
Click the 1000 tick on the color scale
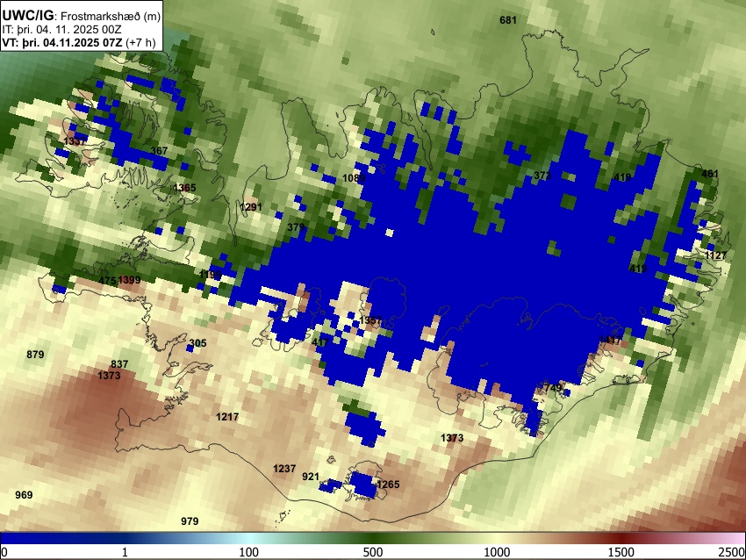pyautogui.click(x=497, y=552)
